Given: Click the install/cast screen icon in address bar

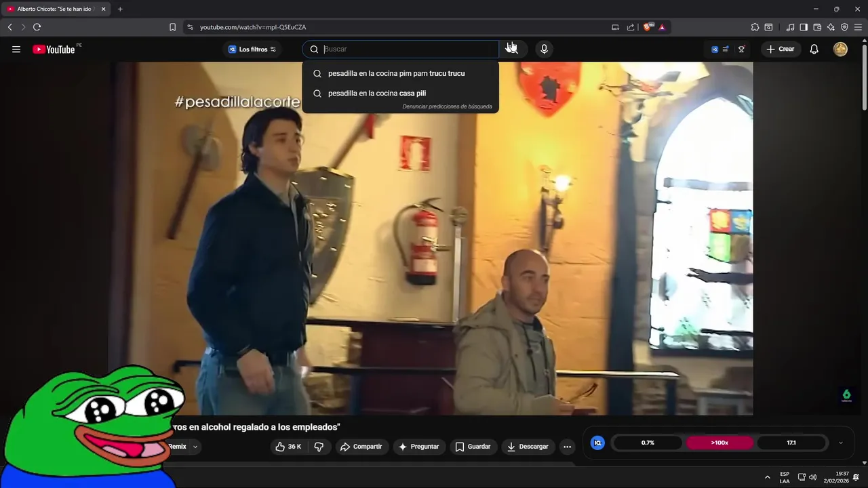Looking at the screenshot, I should [x=615, y=27].
